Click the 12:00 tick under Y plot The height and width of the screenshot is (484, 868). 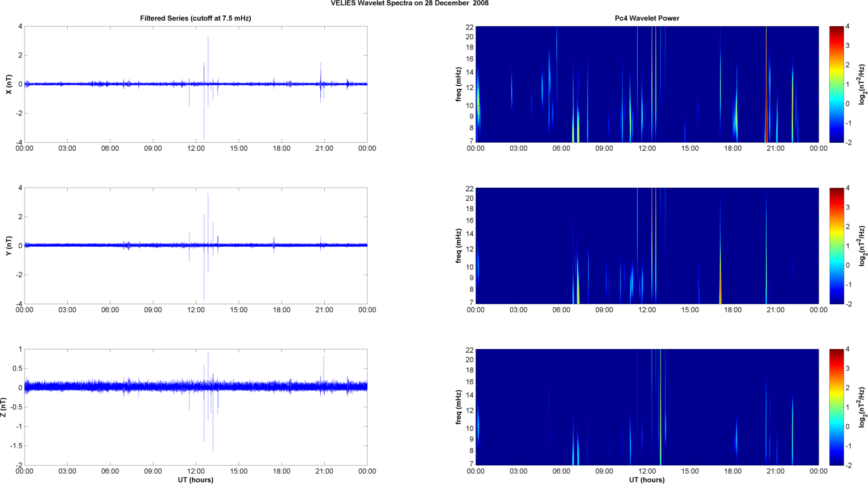[196, 310]
